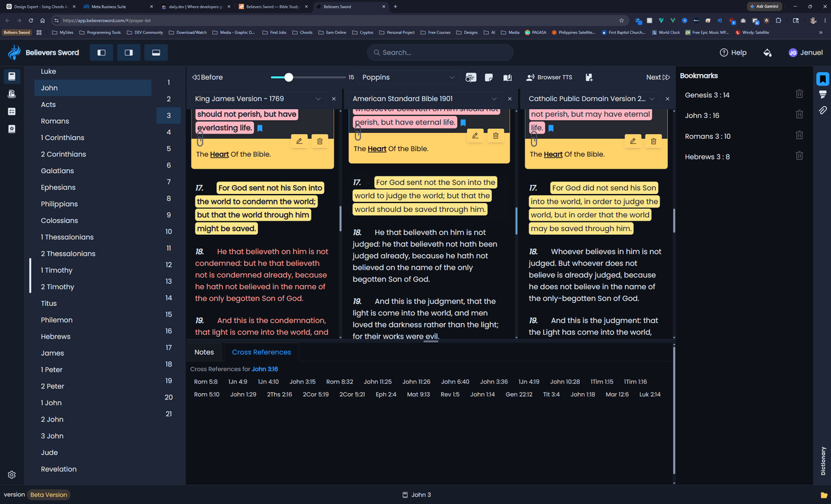Select Romans in the book list
Screen dimensions: 831x504
[93, 121]
